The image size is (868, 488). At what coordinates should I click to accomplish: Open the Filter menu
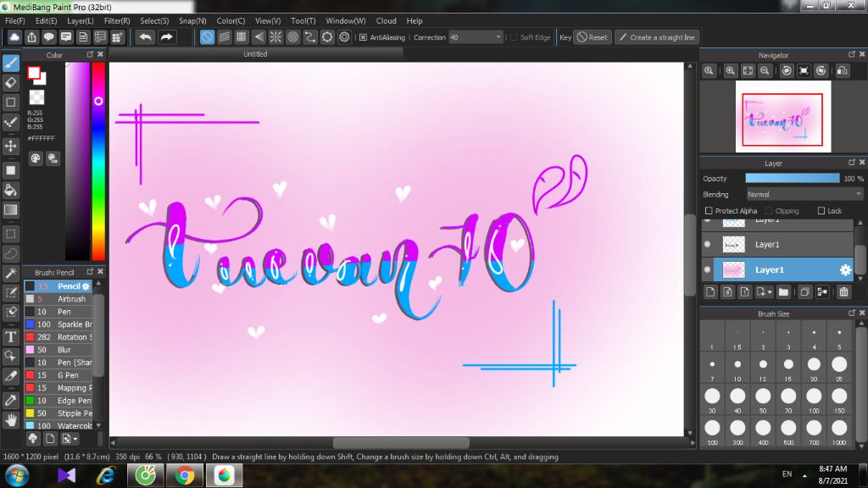coord(117,20)
